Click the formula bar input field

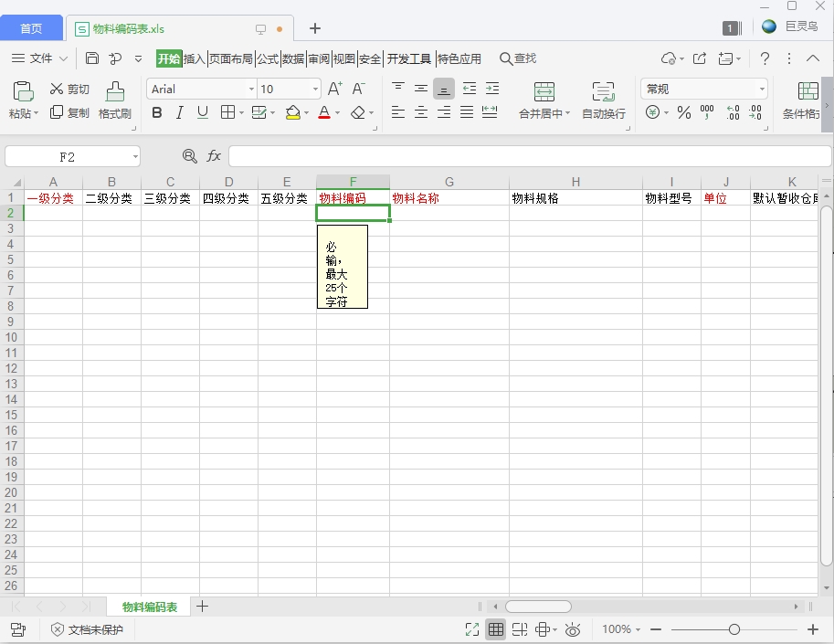click(x=530, y=156)
